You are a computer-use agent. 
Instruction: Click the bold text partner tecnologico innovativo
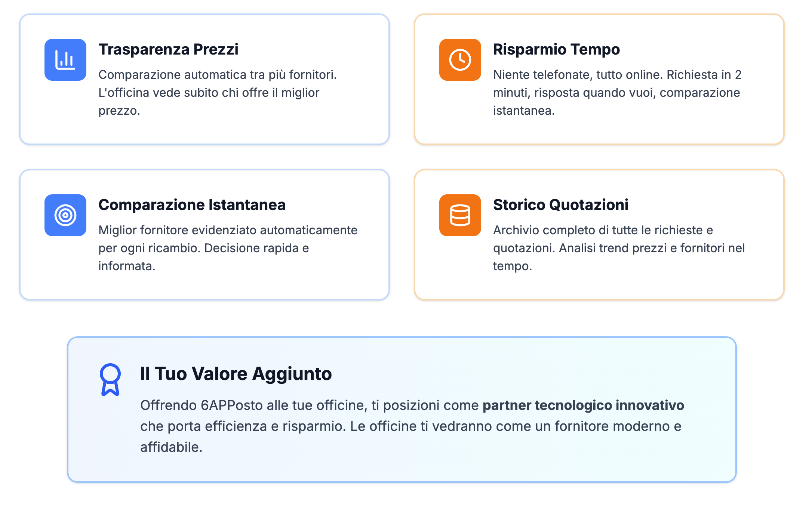[x=583, y=405]
